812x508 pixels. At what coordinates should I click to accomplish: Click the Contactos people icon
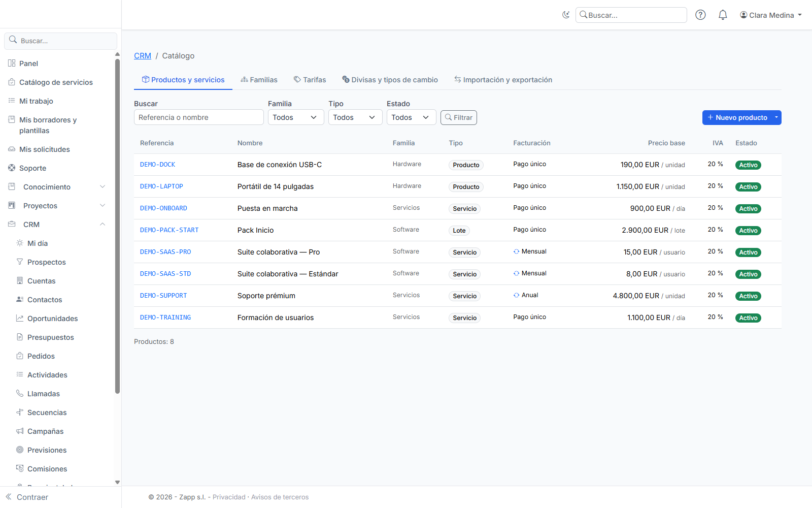[20, 299]
